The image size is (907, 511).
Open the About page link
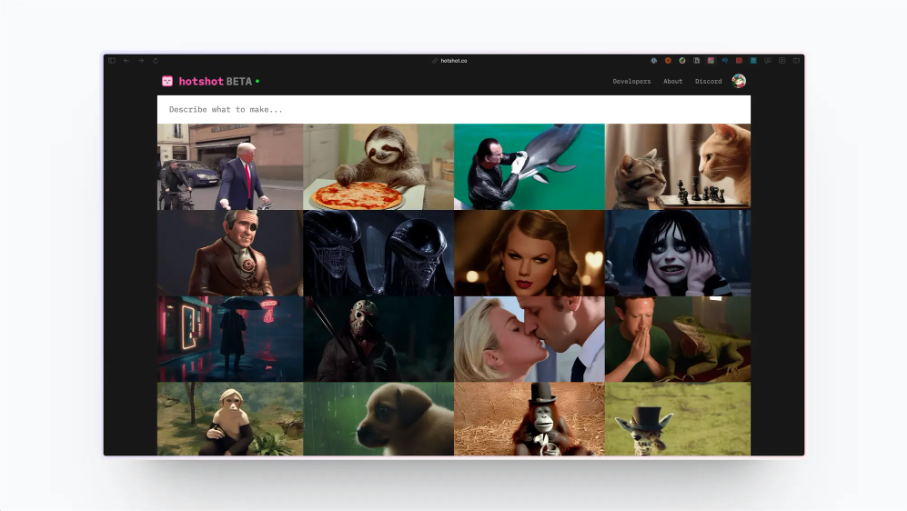673,82
